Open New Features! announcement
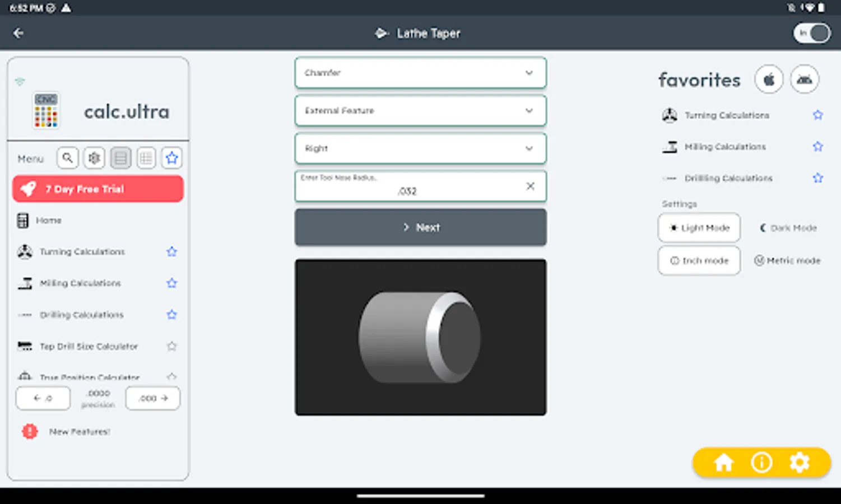Image resolution: width=841 pixels, height=504 pixels. point(80,432)
